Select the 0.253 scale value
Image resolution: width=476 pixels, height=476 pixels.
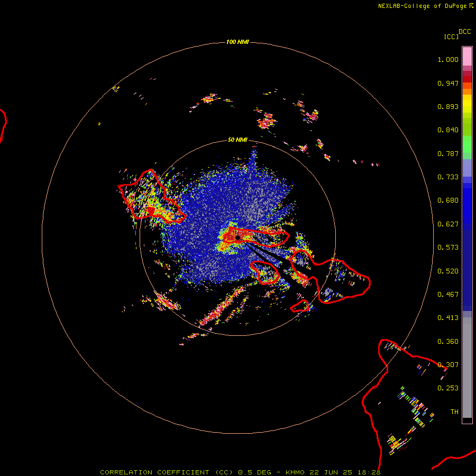[448, 388]
